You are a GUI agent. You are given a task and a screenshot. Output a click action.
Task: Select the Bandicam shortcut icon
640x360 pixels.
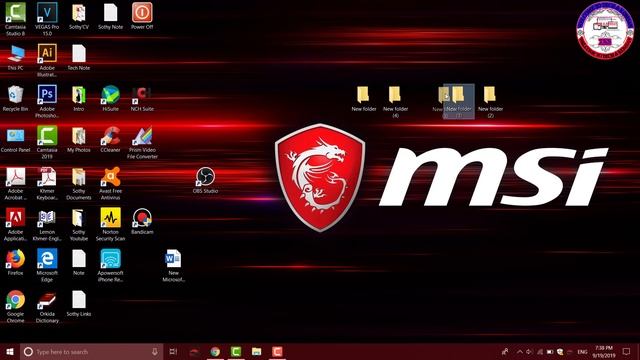coord(142,218)
